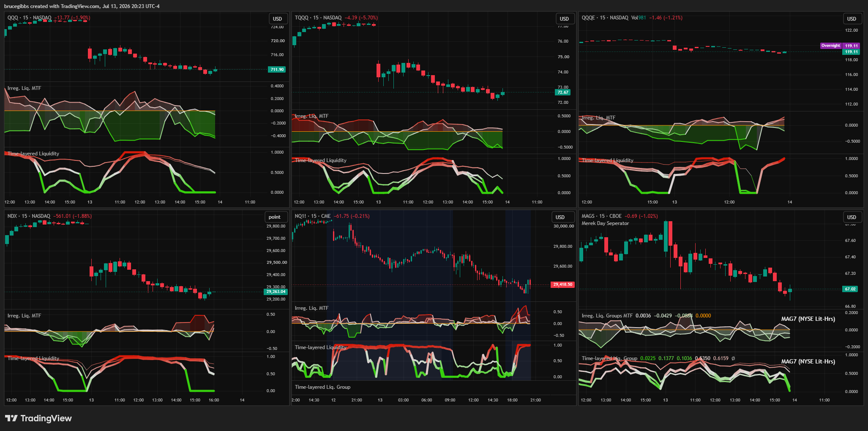
Task: Click the green 0.1036 value on MAGS
Action: pyautogui.click(x=684, y=358)
